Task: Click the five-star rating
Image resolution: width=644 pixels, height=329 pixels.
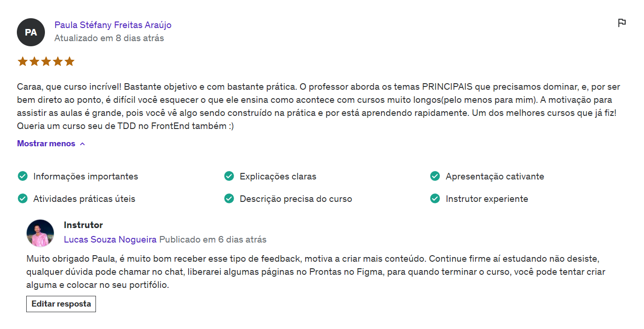Action: tap(46, 62)
